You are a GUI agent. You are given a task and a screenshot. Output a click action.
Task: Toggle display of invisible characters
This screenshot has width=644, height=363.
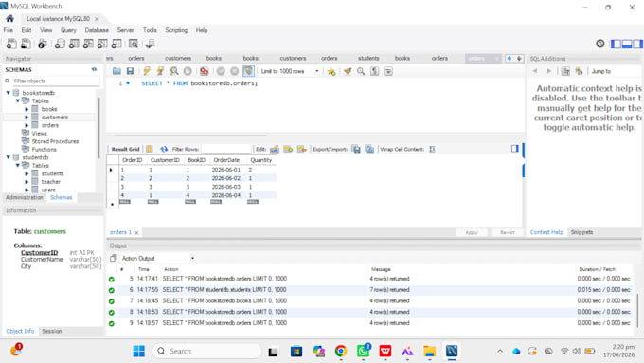pos(375,71)
